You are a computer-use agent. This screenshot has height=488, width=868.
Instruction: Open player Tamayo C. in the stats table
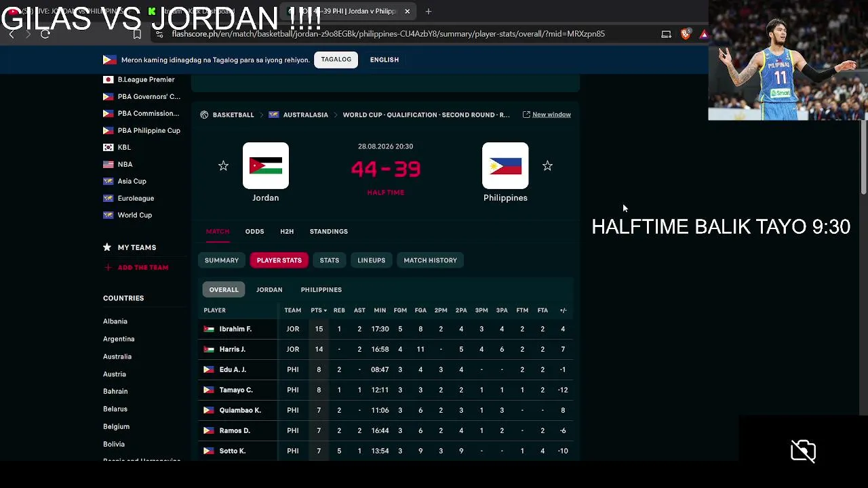coord(236,390)
